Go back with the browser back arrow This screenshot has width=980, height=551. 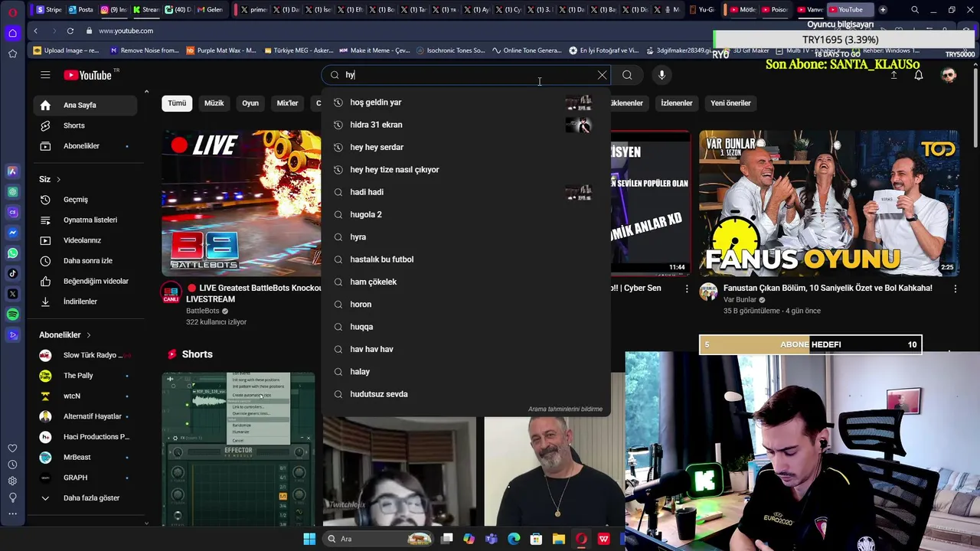pyautogui.click(x=35, y=31)
